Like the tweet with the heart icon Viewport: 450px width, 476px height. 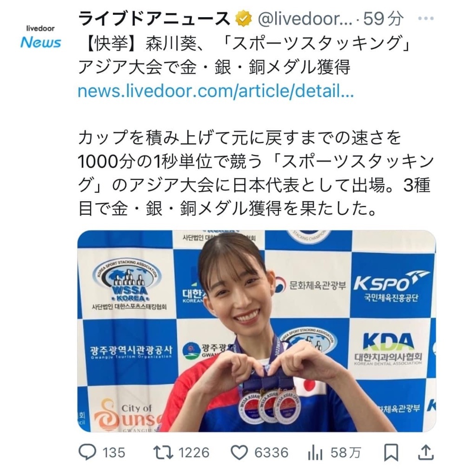point(239,453)
